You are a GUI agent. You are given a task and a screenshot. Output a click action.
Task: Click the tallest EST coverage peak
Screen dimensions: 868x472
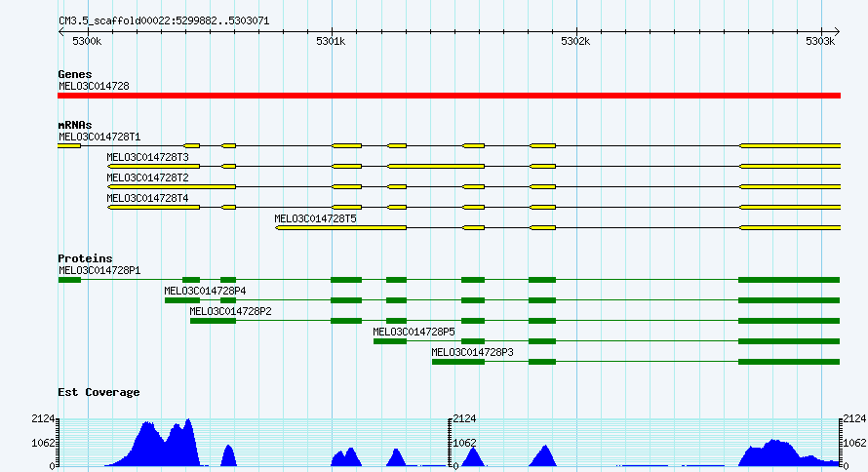(x=189, y=443)
